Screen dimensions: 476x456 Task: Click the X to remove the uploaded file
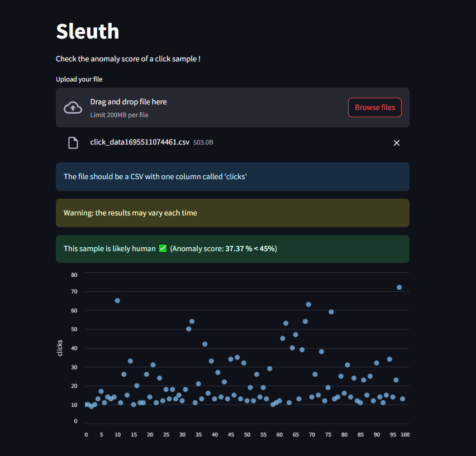pyautogui.click(x=397, y=142)
